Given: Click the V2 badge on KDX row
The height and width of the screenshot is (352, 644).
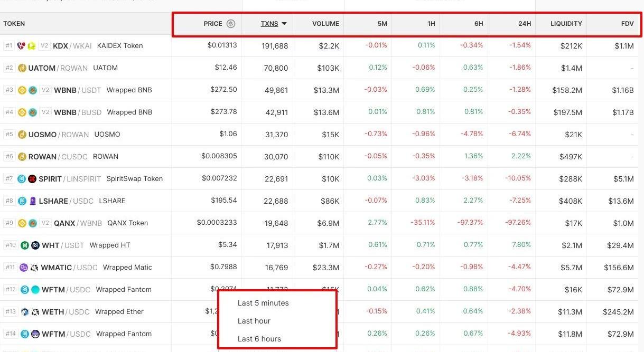Looking at the screenshot, I should (45, 46).
